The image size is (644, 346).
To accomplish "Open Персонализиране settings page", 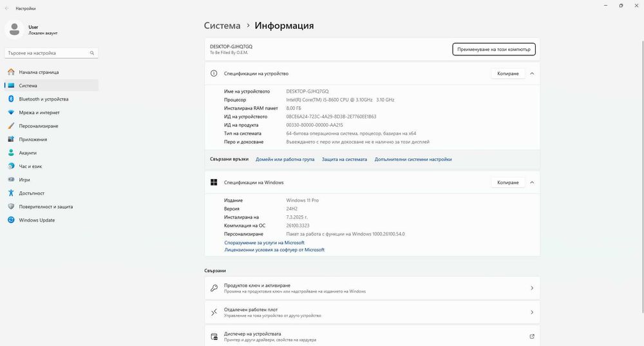I will tap(52, 126).
